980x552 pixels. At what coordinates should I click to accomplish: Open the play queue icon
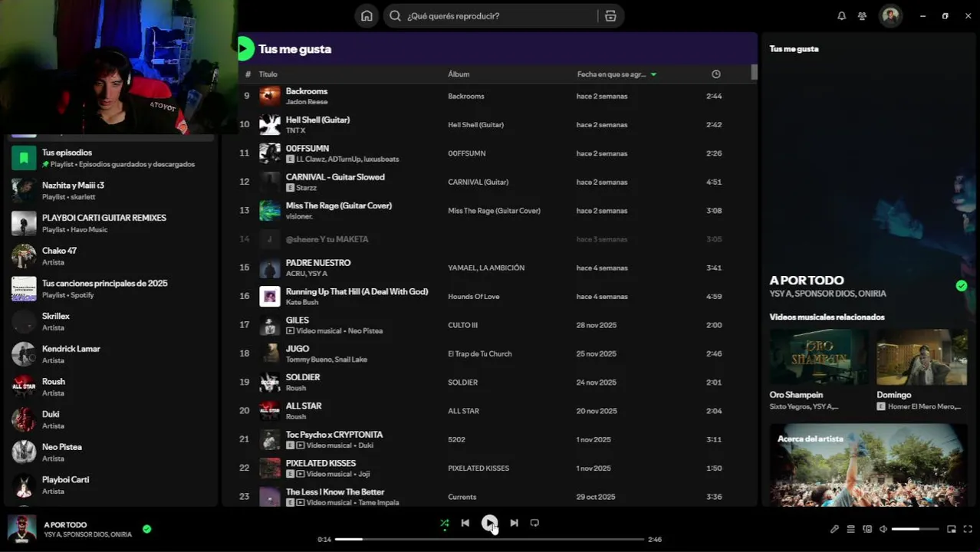(850, 529)
